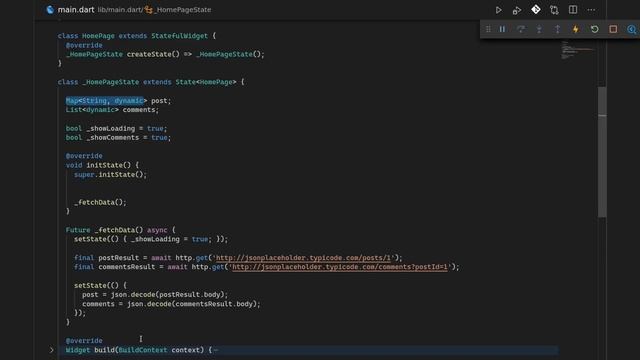Viewport: 640px width, 360px height.
Task: Click 'super.initState();' line
Action: pyautogui.click(x=110, y=174)
